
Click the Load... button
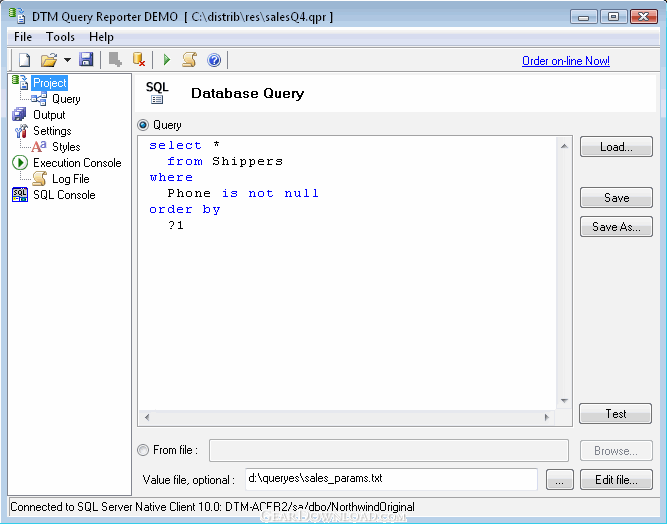click(x=616, y=147)
